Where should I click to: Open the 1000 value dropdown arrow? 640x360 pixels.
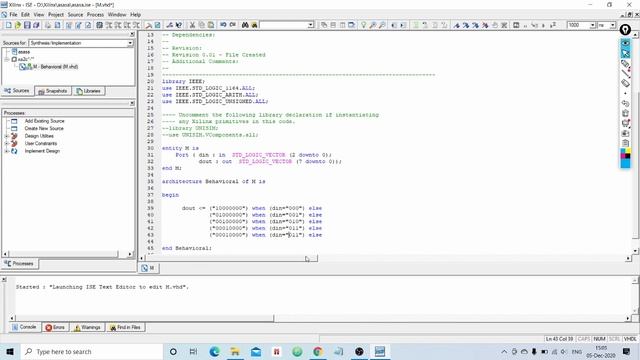click(x=592, y=25)
